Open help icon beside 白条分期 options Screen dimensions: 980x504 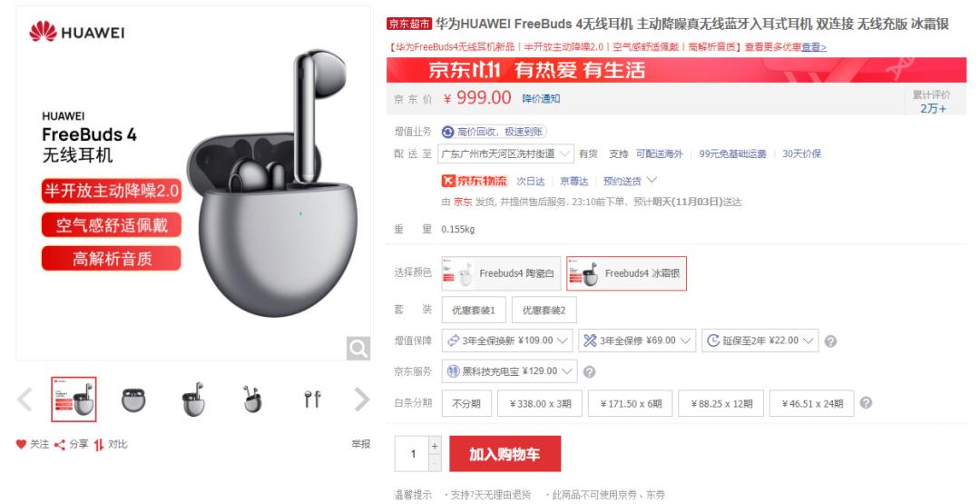click(866, 402)
